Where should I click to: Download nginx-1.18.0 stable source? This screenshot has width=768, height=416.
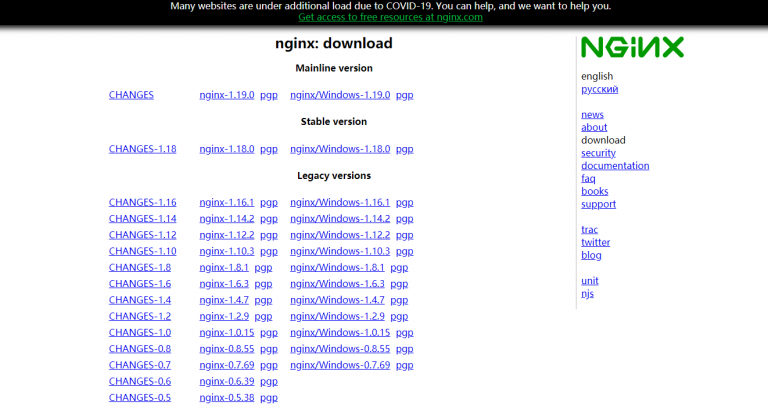tap(227, 149)
